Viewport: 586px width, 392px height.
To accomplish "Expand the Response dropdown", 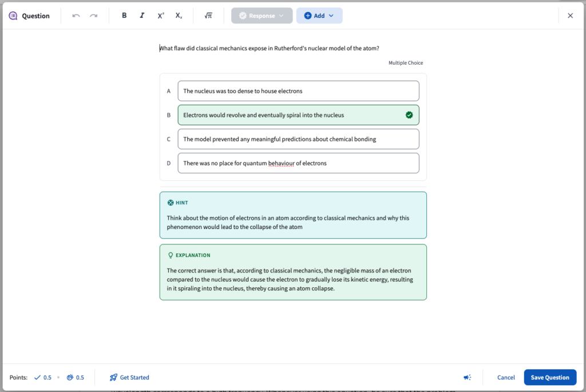I will click(x=262, y=15).
